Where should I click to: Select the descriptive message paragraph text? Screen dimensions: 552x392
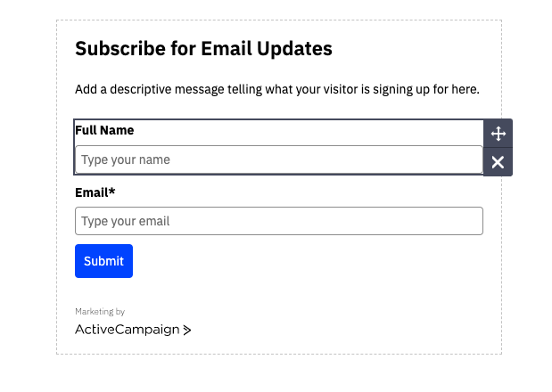pos(277,89)
